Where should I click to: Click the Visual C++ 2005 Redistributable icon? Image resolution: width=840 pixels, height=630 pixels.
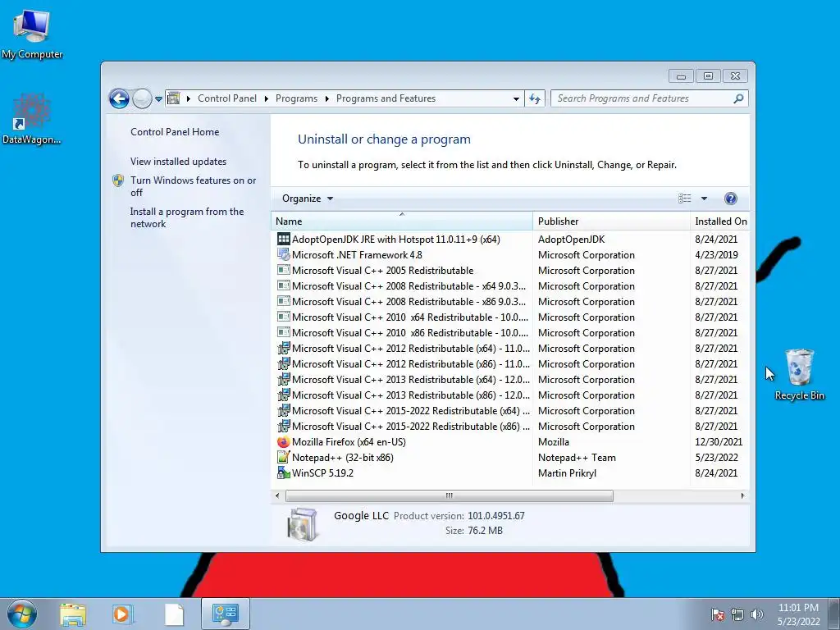tap(283, 270)
